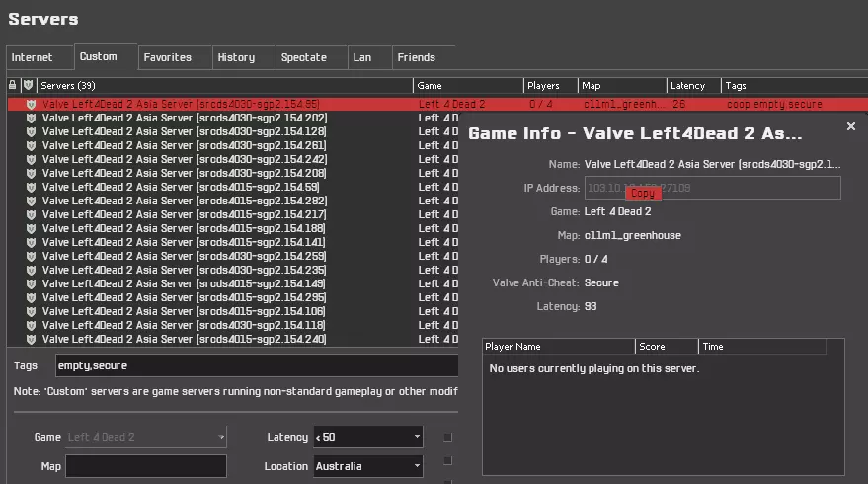Click the IP Address field in Game Info
The image size is (868, 484).
(x=712, y=188)
